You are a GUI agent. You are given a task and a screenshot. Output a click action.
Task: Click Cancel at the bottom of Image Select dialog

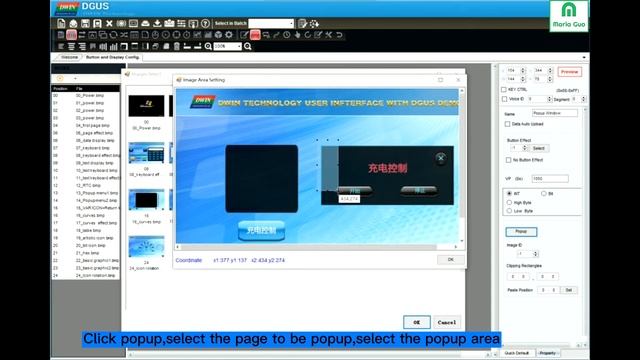pos(447,322)
